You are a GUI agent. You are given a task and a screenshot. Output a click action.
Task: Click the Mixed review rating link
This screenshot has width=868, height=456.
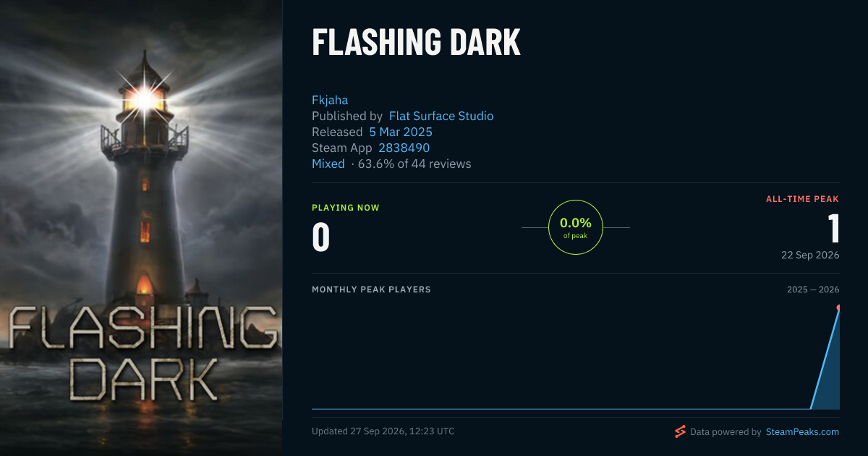click(x=328, y=164)
